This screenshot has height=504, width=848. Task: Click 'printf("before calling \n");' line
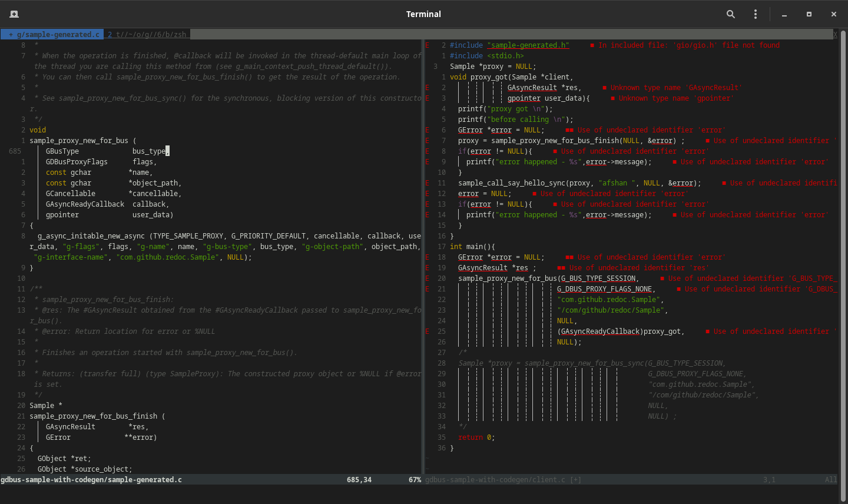516,120
